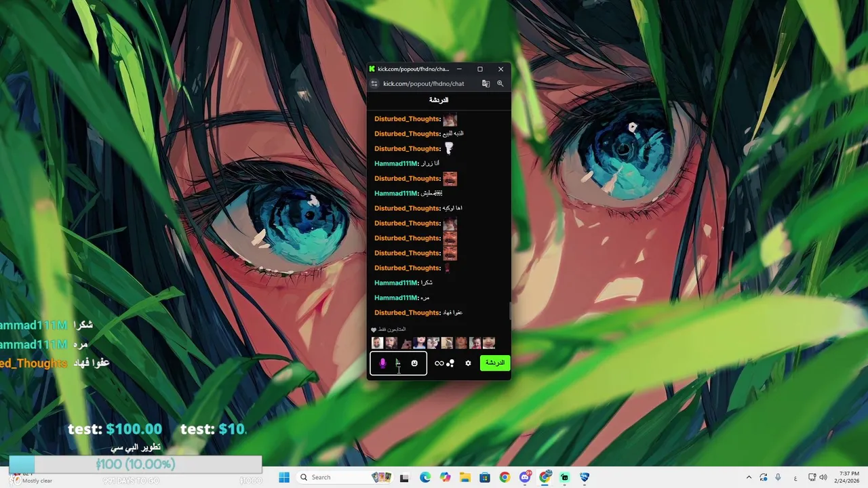The width and height of the screenshot is (868, 488).
Task: Click the chat text input box
Action: 399,363
